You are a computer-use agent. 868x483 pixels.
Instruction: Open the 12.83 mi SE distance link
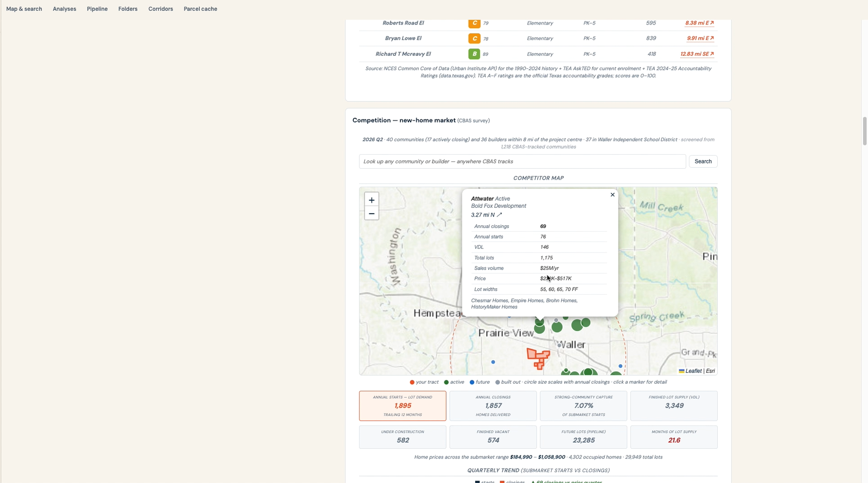coord(697,54)
